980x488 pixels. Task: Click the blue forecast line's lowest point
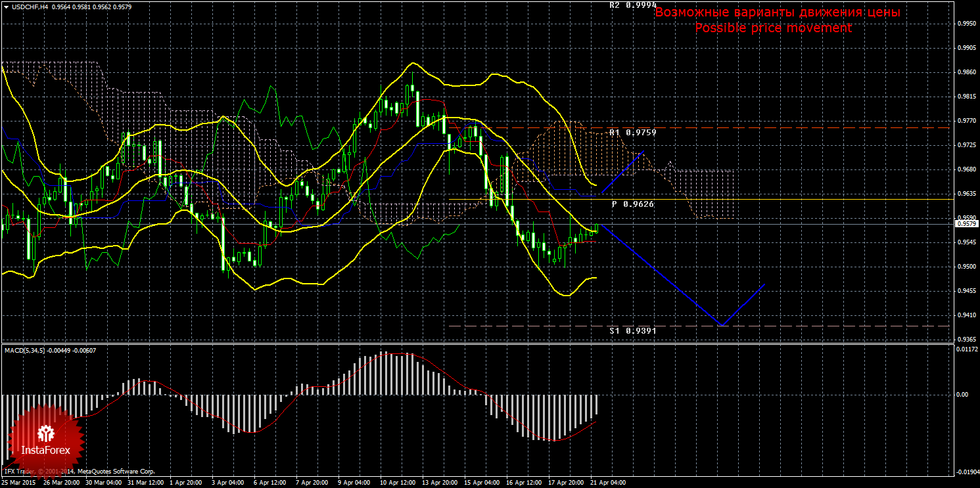point(722,325)
